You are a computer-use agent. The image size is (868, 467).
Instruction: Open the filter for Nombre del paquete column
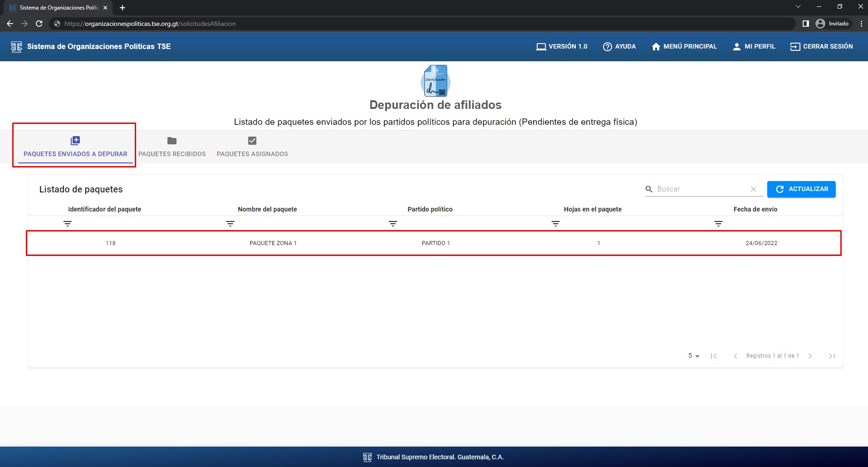click(x=230, y=224)
